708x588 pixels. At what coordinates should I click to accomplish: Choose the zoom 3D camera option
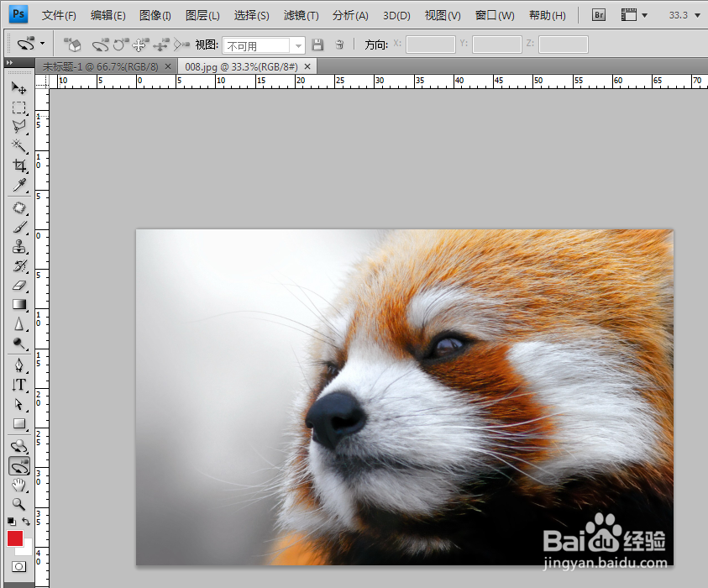click(181, 45)
